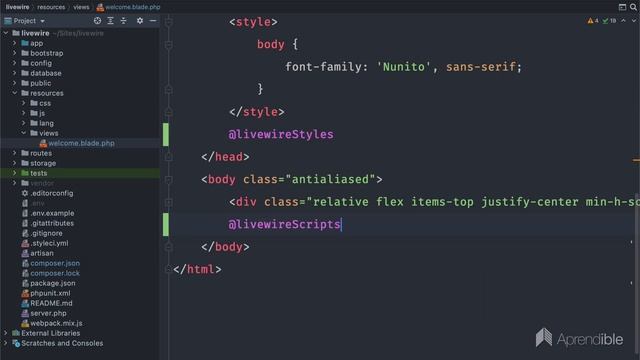Click the search magnifier icon
The width and height of the screenshot is (640, 360).
(x=633, y=7)
